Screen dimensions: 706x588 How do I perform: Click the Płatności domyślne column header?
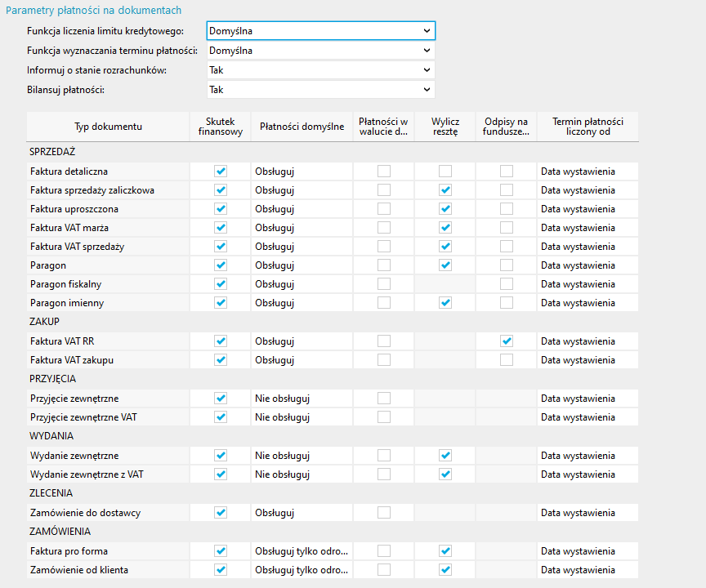(x=302, y=127)
